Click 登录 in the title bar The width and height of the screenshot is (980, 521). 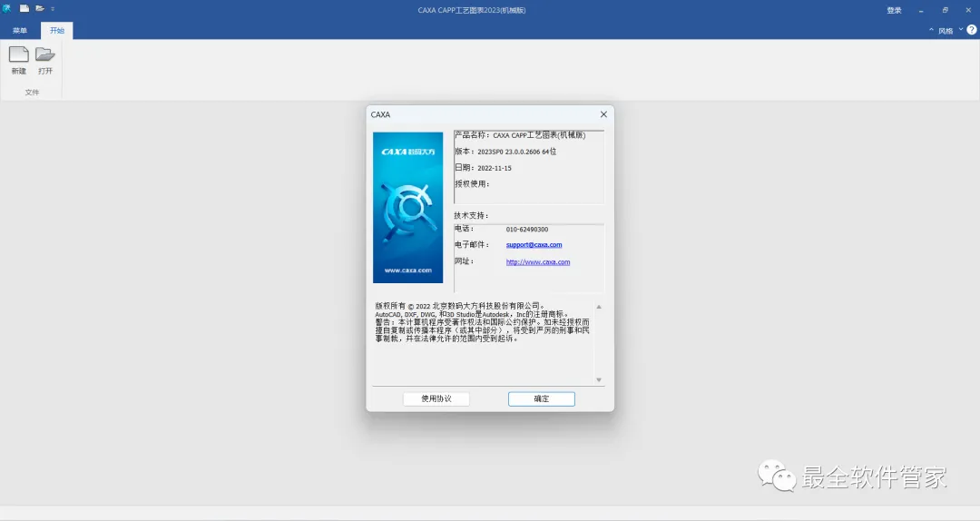tap(895, 10)
